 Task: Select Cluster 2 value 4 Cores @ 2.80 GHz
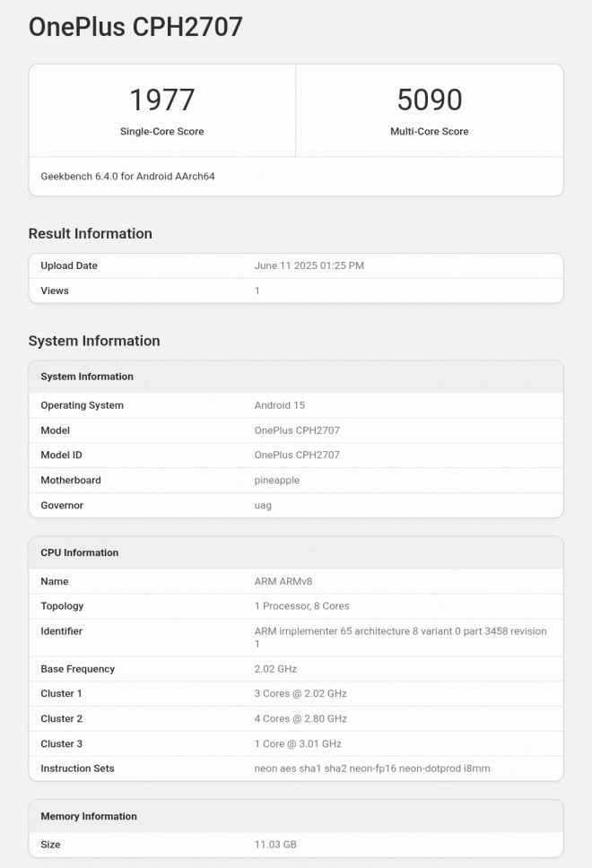300,719
